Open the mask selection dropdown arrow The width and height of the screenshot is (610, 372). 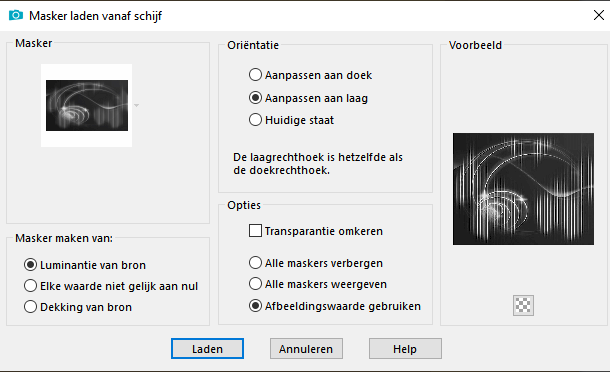137,105
